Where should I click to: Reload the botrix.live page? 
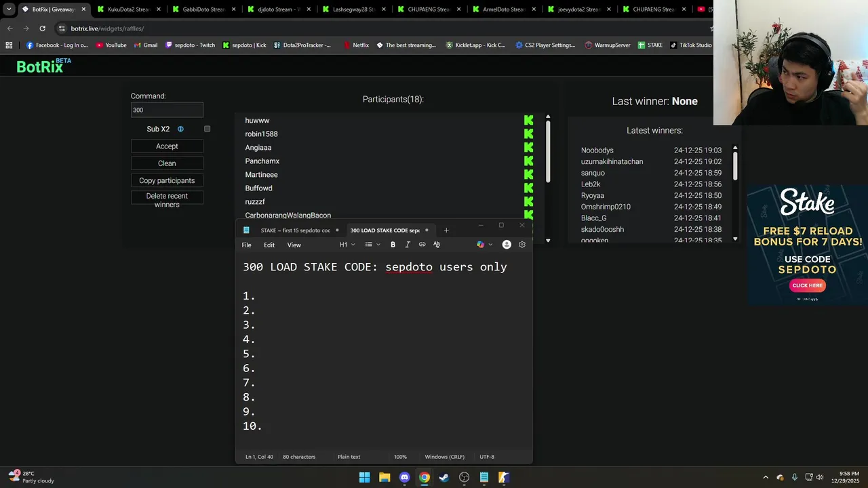[42, 28]
